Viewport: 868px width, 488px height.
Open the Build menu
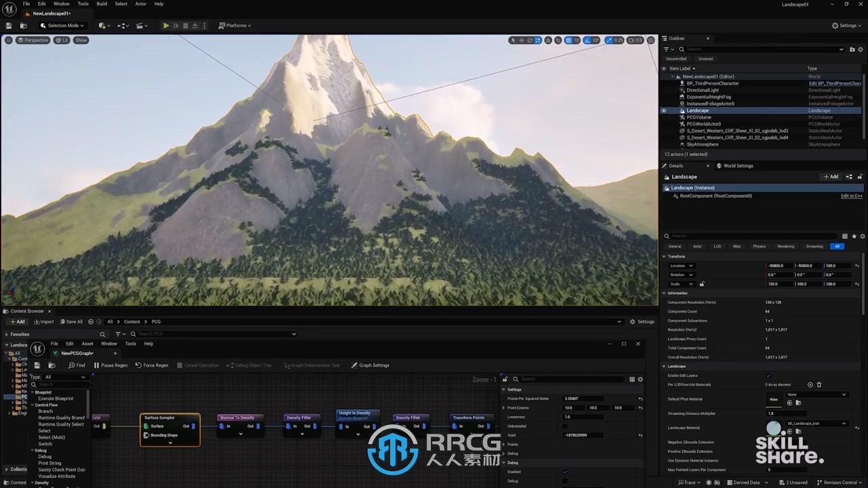(x=102, y=4)
